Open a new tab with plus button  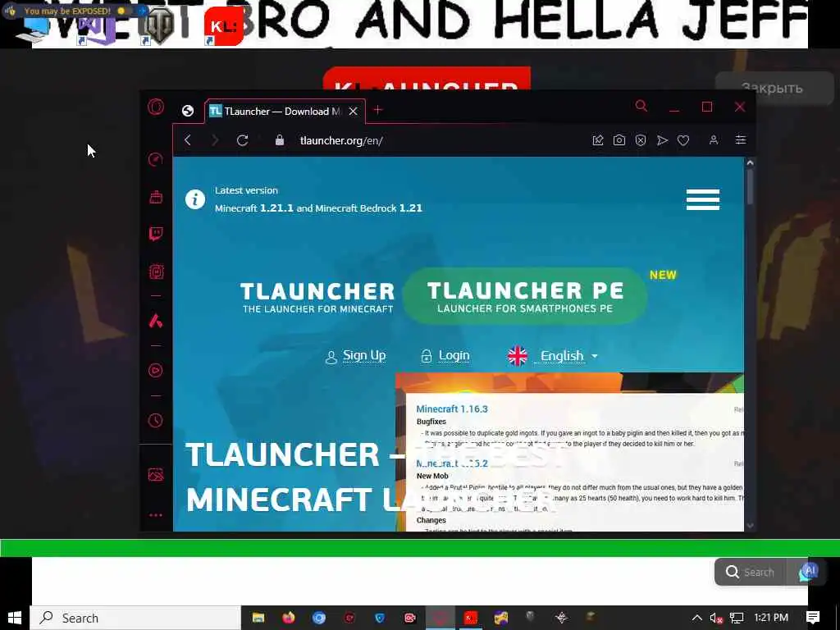point(377,110)
